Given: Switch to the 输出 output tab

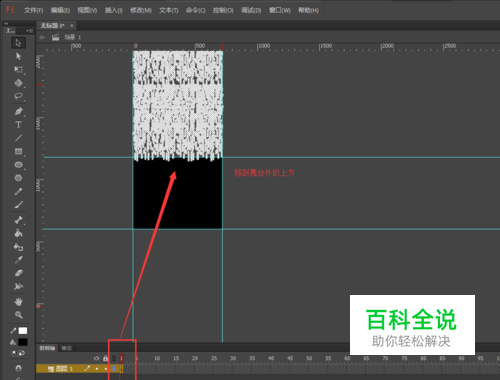Looking at the screenshot, I should (x=66, y=348).
